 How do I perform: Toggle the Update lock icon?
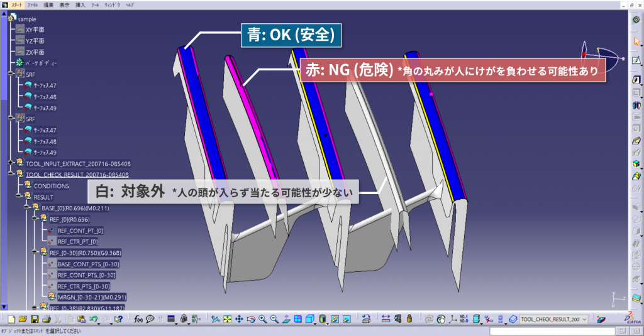(x=184, y=319)
